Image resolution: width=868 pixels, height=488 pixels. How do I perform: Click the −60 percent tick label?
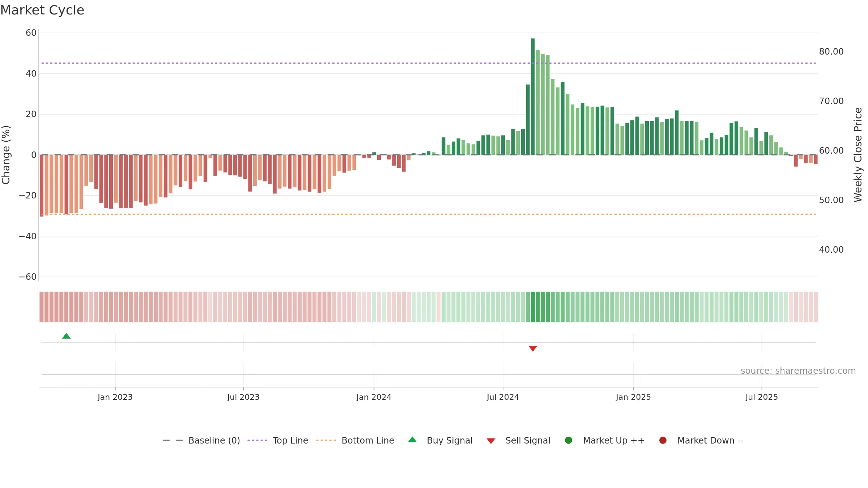(28, 277)
